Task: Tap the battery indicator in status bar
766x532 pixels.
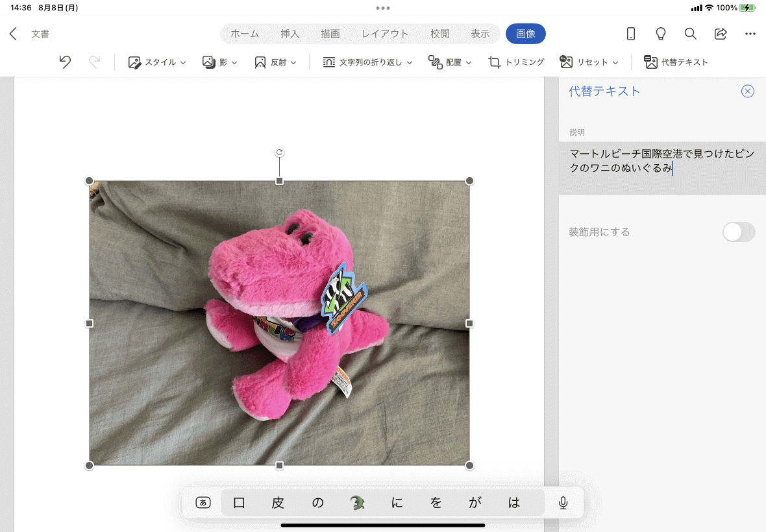Action: (747, 8)
